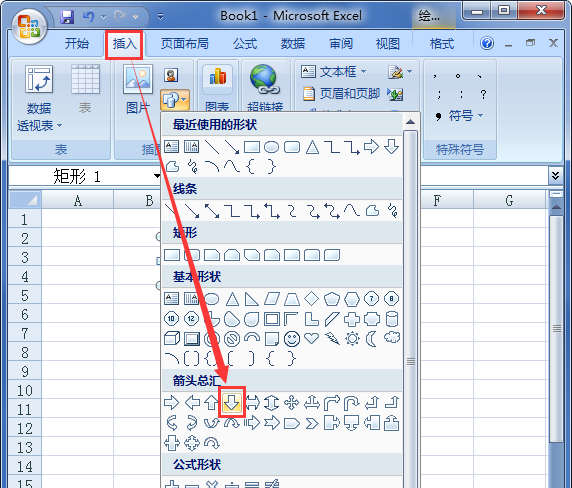Click the Office button logo

click(x=29, y=27)
